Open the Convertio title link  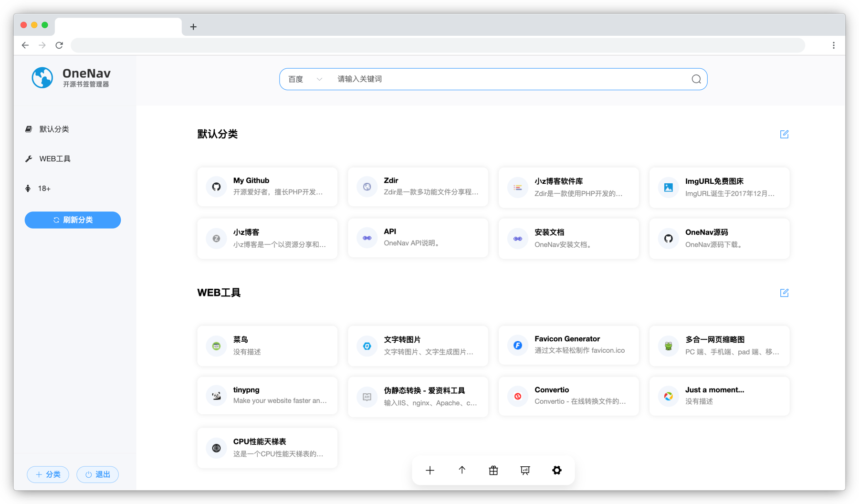(552, 390)
